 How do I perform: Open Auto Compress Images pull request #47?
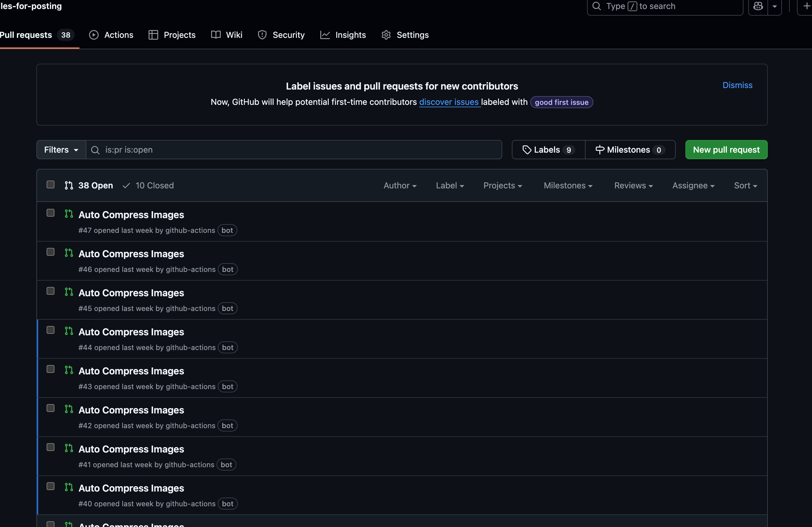[131, 215]
